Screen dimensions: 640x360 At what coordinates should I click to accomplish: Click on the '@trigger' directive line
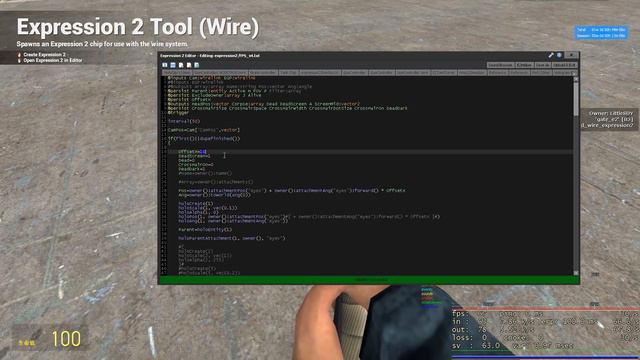click(178, 113)
